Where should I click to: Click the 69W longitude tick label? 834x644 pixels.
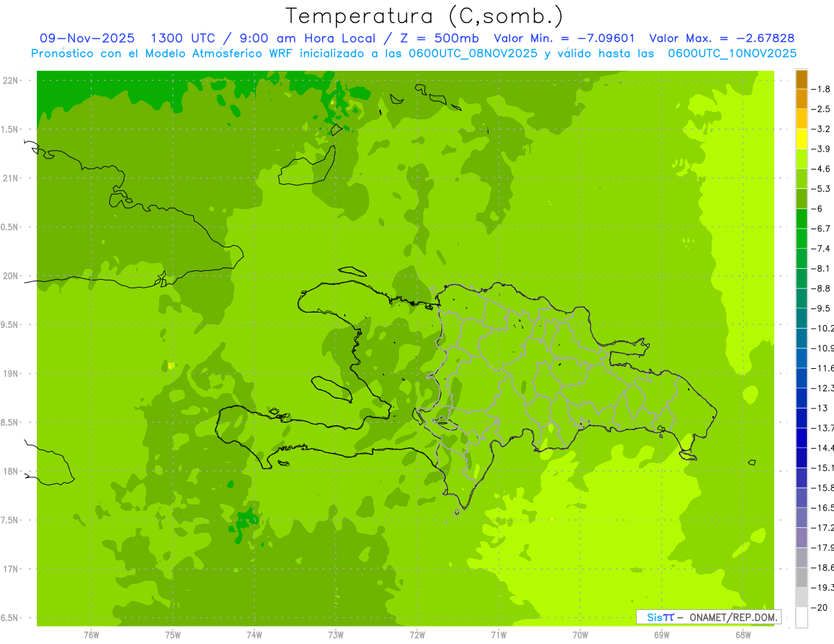[x=661, y=635]
